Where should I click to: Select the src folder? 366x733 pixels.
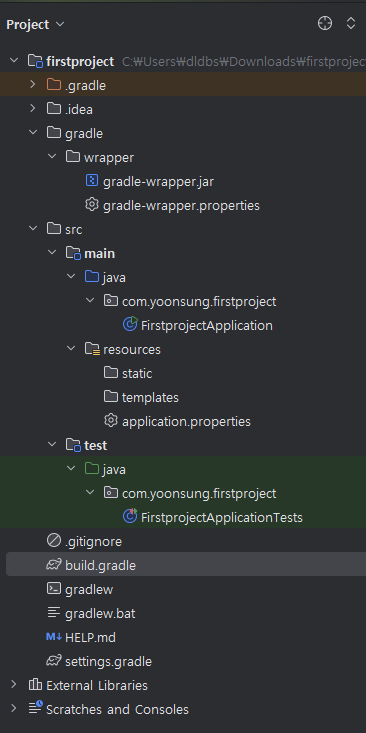point(73,229)
